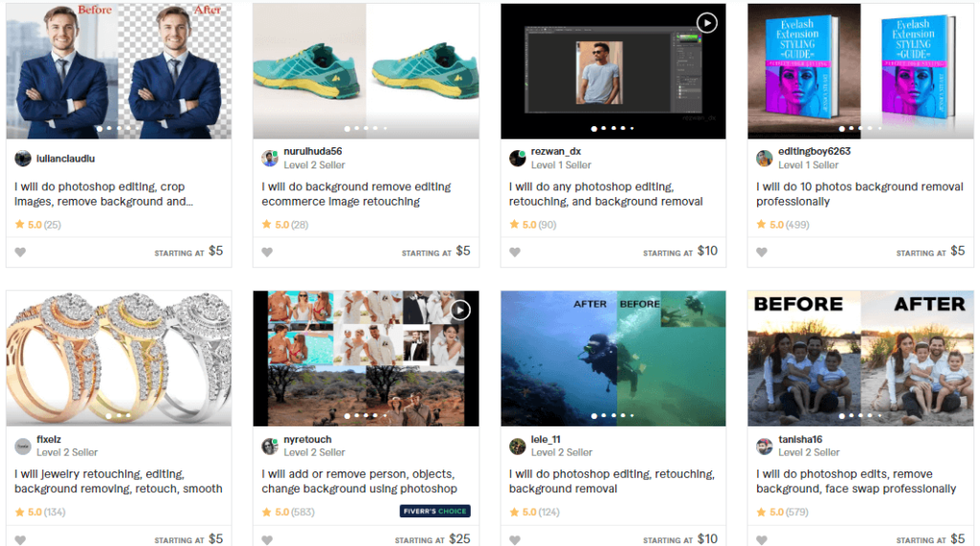Open the sneaker background removal thumbnail
This screenshot has height=546, width=980.
click(x=366, y=72)
